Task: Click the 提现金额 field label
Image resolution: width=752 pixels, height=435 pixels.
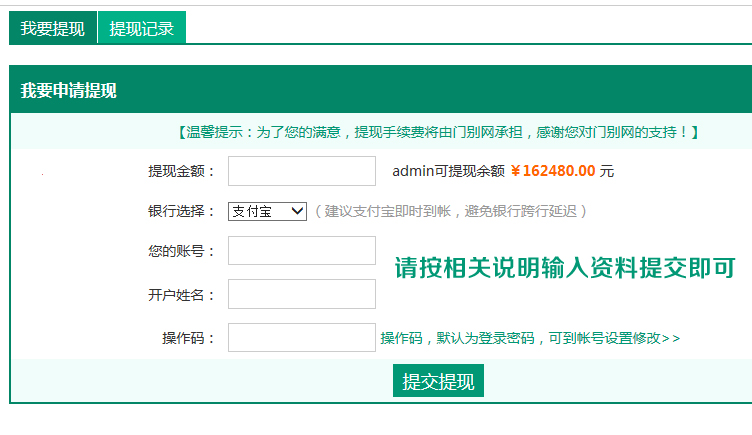Action: coord(181,171)
